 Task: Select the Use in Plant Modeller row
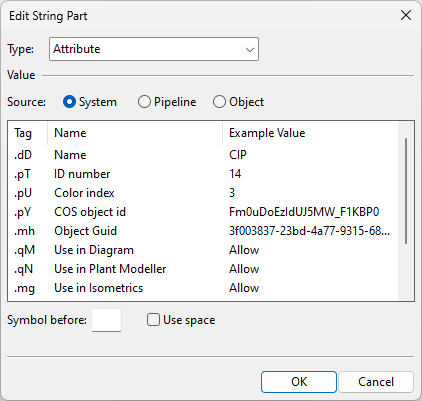pos(203,269)
